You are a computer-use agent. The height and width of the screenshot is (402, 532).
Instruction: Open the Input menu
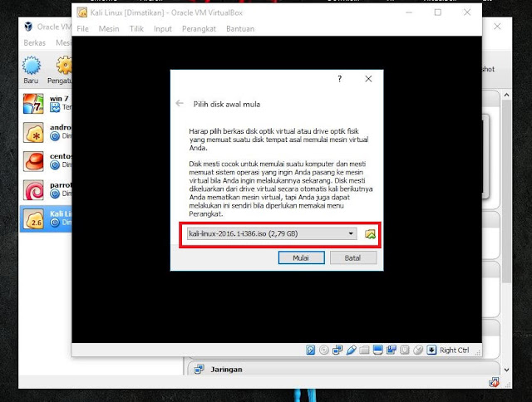pos(163,29)
